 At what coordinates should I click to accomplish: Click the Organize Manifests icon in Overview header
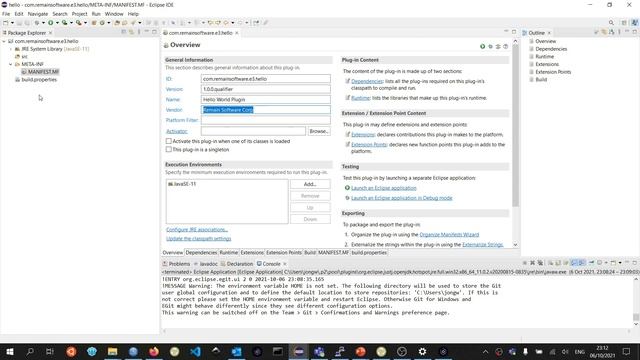(x=498, y=47)
